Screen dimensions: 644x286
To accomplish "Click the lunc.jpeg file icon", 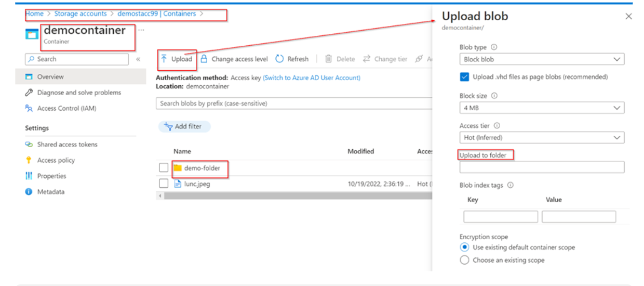I will click(178, 184).
